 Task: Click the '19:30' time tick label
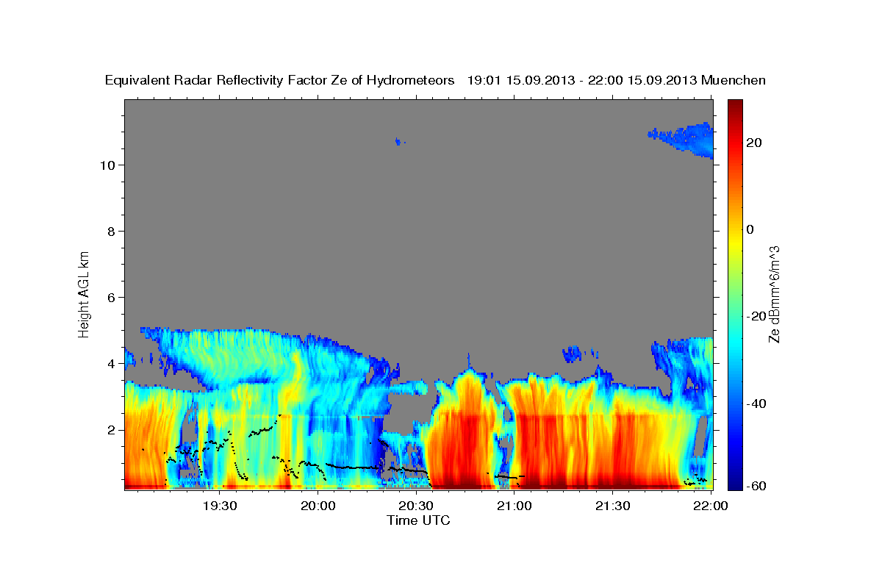click(219, 506)
